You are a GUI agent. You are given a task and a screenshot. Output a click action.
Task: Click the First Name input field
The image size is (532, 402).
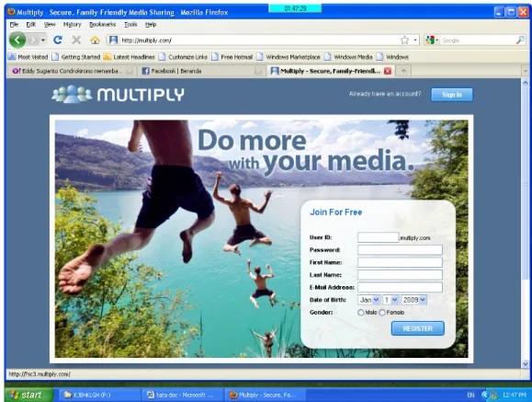(x=400, y=262)
